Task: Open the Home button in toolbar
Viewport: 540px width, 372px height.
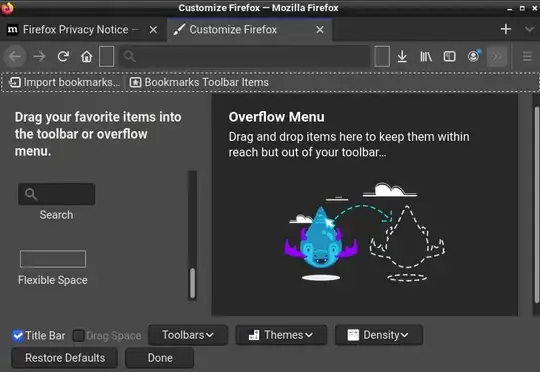Action: 86,56
